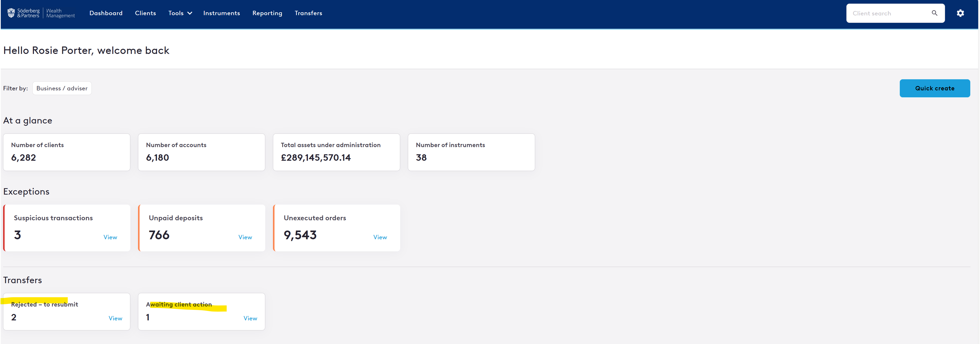
Task: Navigate to Instruments page
Action: [221, 13]
